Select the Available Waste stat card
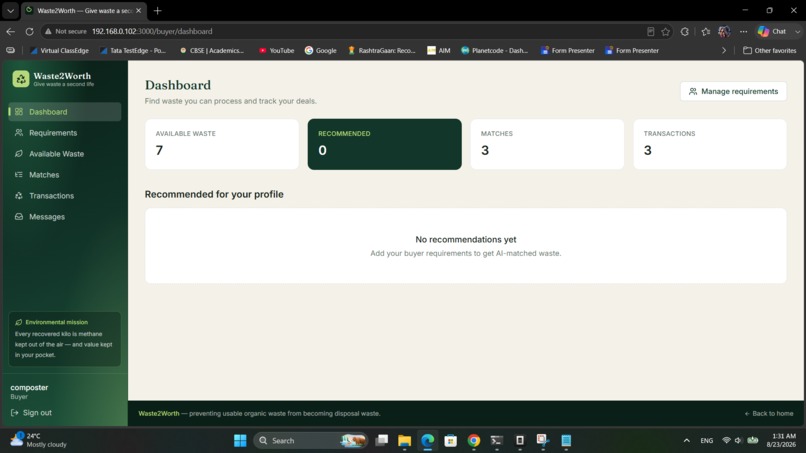Screen dimensions: 806x453 click(222, 144)
